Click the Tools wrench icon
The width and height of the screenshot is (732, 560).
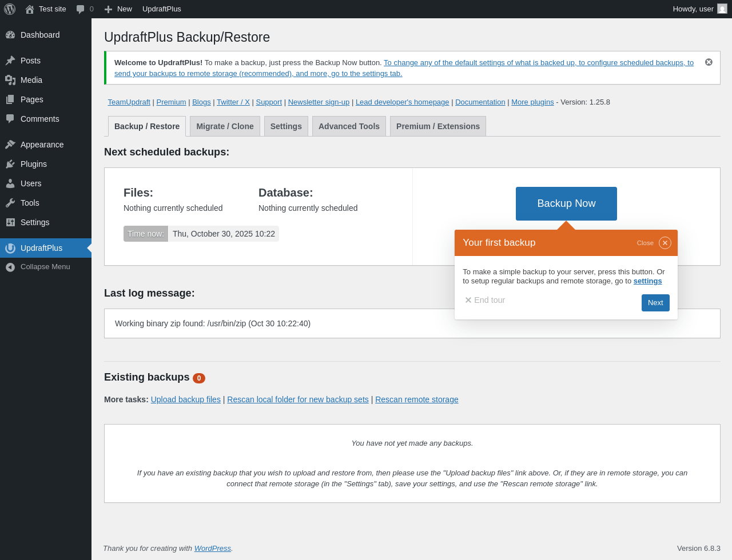tap(10, 203)
